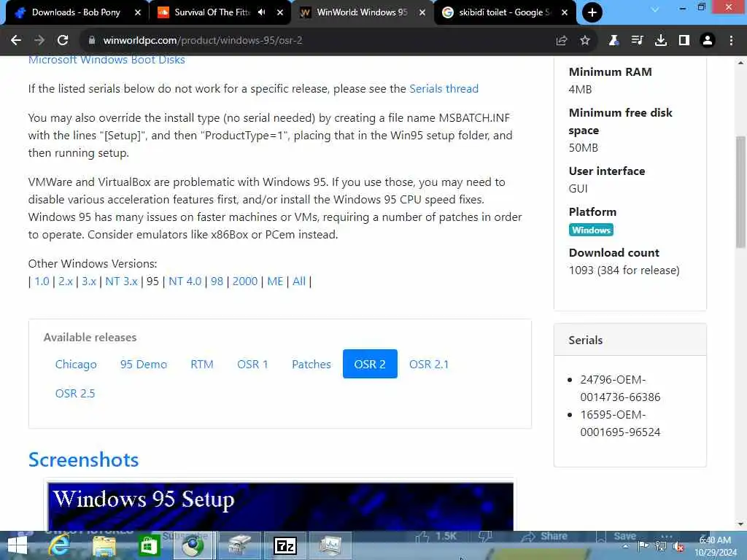Open the Store app on taskbar
Image resolution: width=747 pixels, height=560 pixels.
[x=148, y=545]
